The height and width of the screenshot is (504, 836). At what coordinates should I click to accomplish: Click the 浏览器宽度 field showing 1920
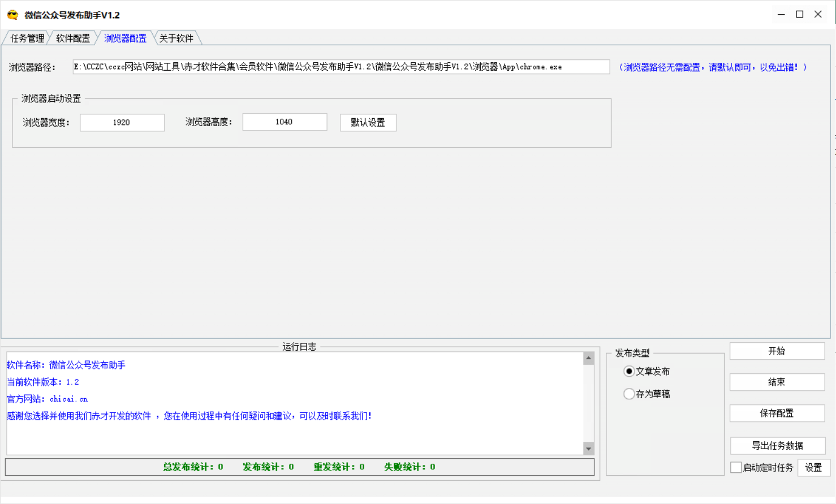[x=122, y=122]
